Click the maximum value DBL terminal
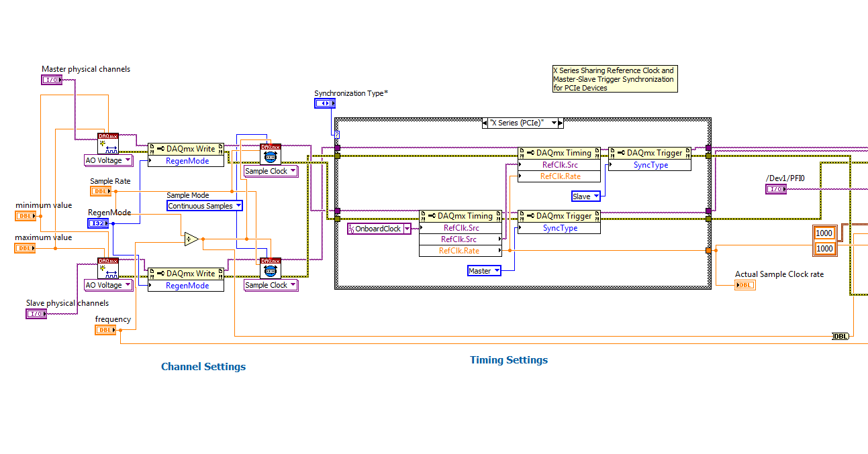 (26, 248)
